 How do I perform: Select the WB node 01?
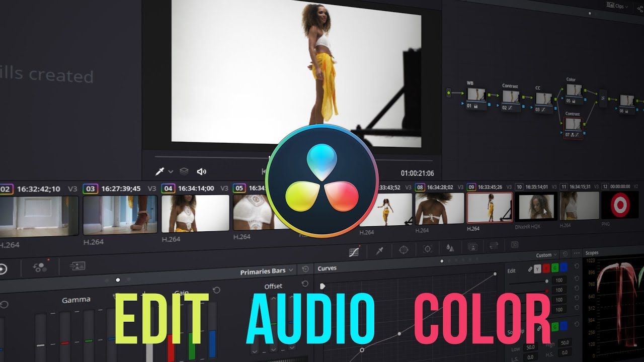(476, 98)
